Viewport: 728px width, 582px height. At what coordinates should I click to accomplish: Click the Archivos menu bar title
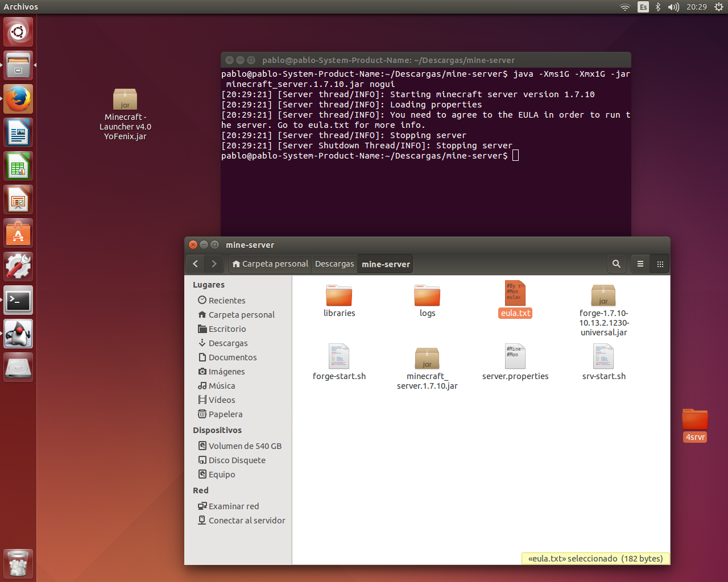point(20,7)
